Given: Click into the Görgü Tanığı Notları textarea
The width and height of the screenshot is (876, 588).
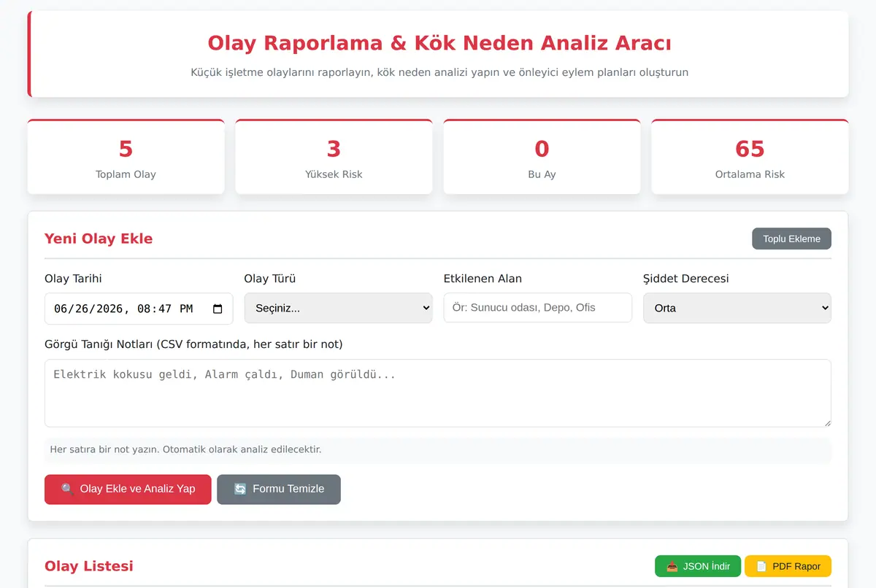Looking at the screenshot, I should tap(438, 392).
